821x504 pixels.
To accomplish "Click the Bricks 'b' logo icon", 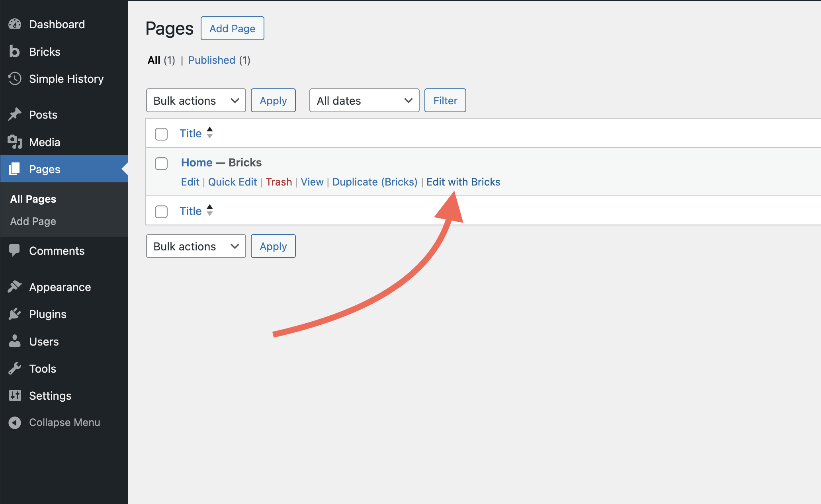I will [x=15, y=52].
